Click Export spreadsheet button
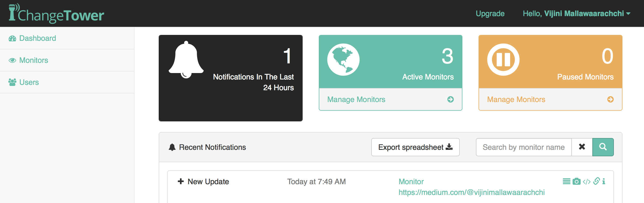Screen dimensions: 644x203 point(415,147)
